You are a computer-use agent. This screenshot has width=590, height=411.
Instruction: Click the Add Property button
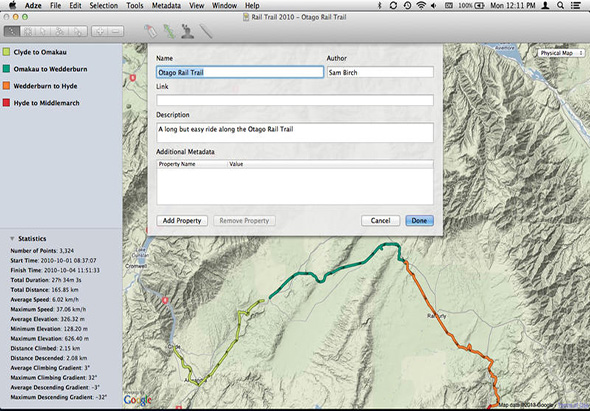(182, 221)
